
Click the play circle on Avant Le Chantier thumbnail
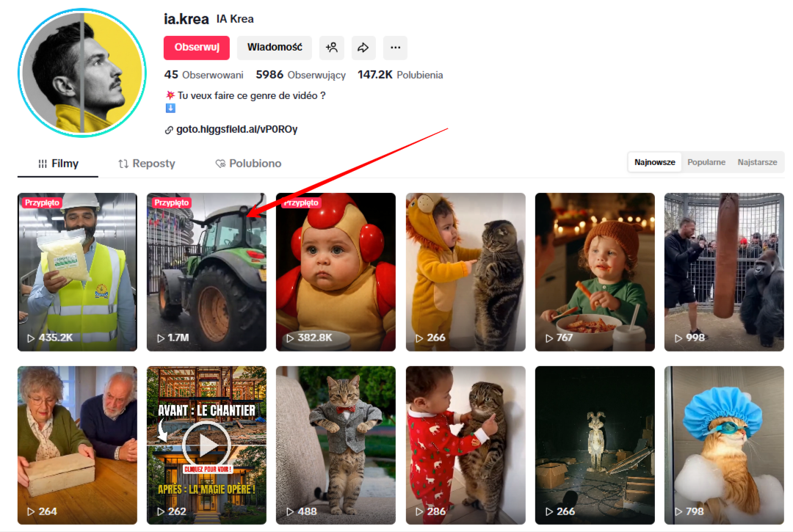coord(206,445)
